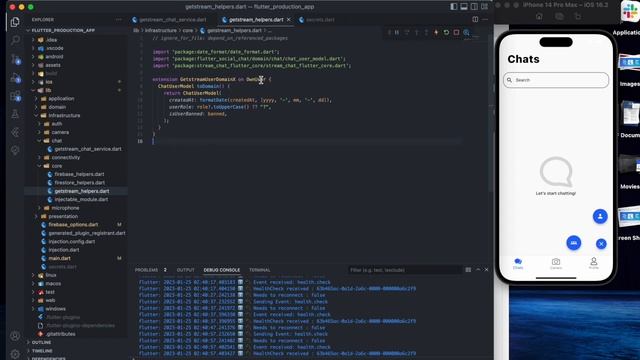Open firebase_helpers.dart in the explorer
The height and width of the screenshot is (360, 640).
[x=79, y=174]
